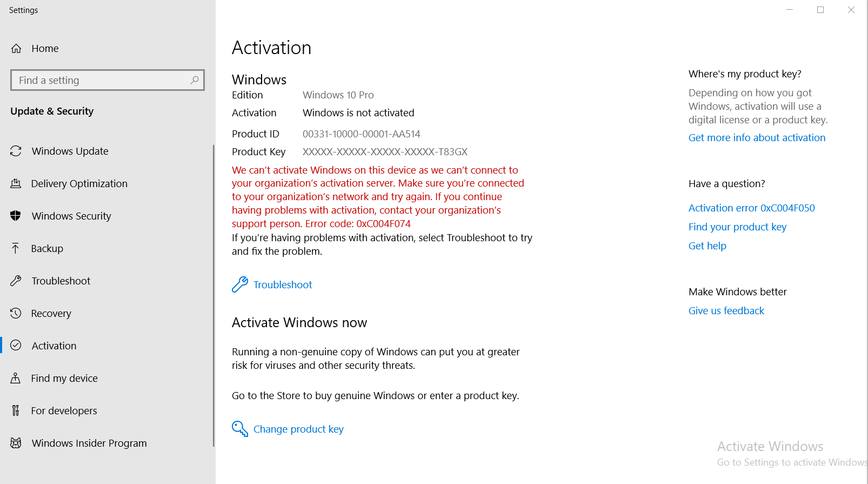Click Give us feedback link
This screenshot has height=484, width=868.
click(x=726, y=310)
